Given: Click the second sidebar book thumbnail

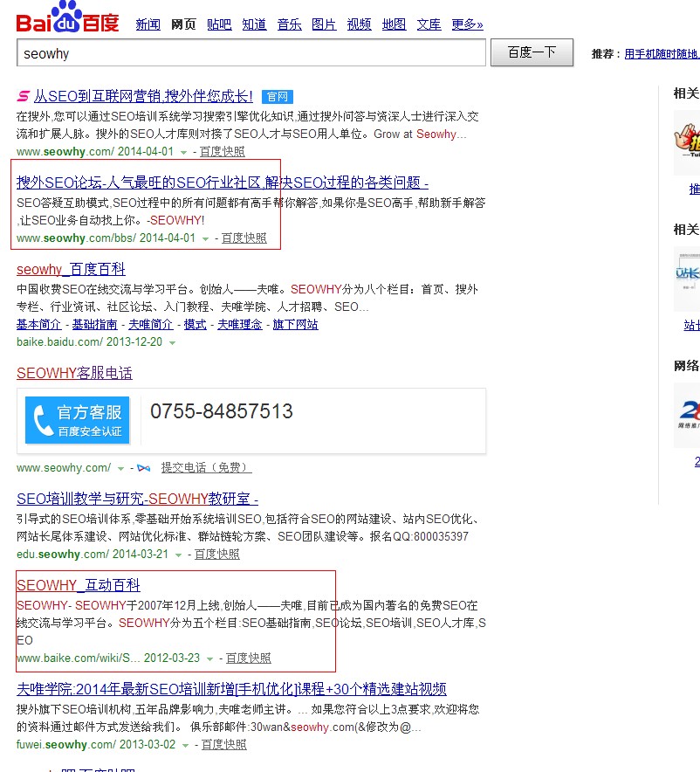Looking at the screenshot, I should tap(687, 279).
